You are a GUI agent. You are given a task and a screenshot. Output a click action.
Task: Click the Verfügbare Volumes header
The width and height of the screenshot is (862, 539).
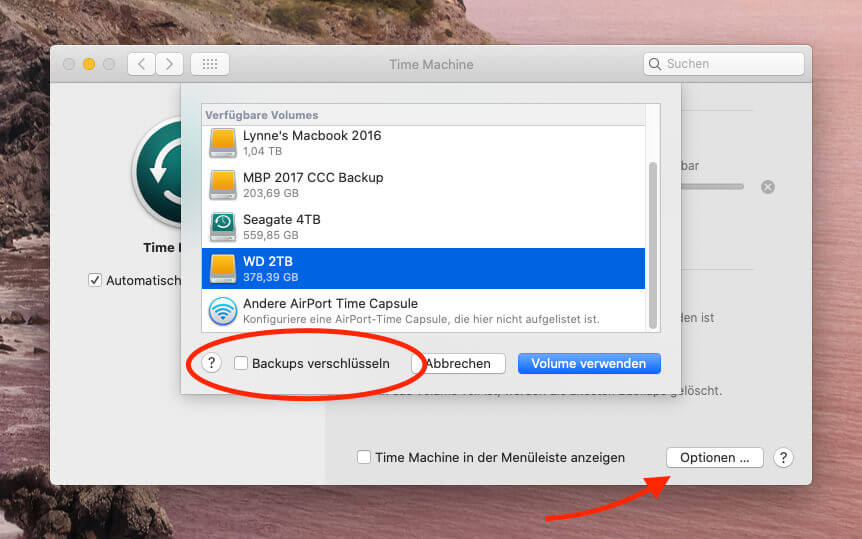pos(262,115)
